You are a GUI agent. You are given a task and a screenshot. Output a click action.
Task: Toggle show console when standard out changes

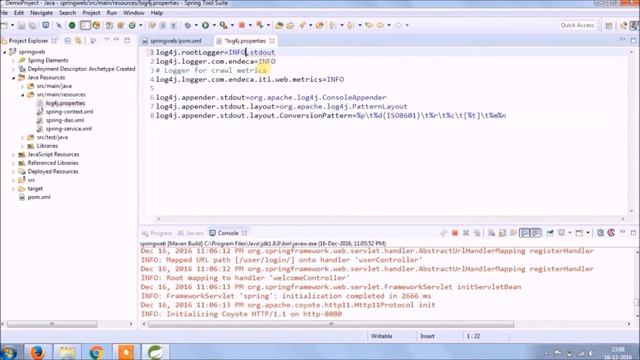click(524, 233)
